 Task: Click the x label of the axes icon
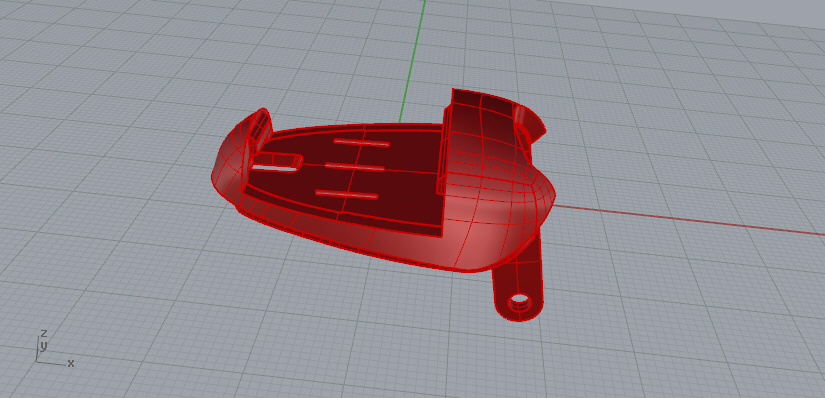(x=71, y=363)
